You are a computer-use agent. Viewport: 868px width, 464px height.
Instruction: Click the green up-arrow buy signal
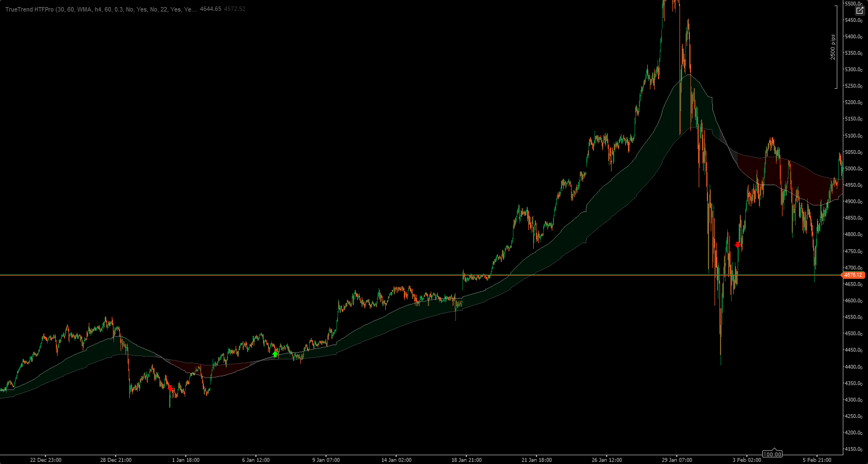pos(275,354)
